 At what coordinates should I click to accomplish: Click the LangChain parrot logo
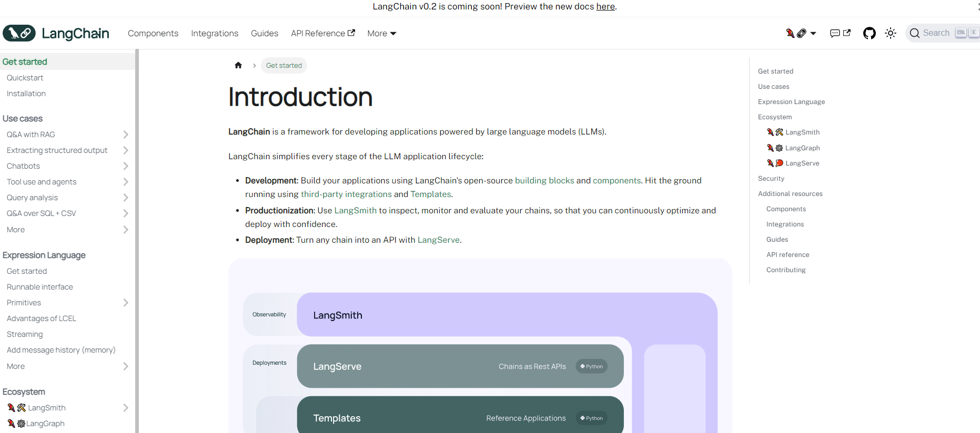[x=19, y=33]
